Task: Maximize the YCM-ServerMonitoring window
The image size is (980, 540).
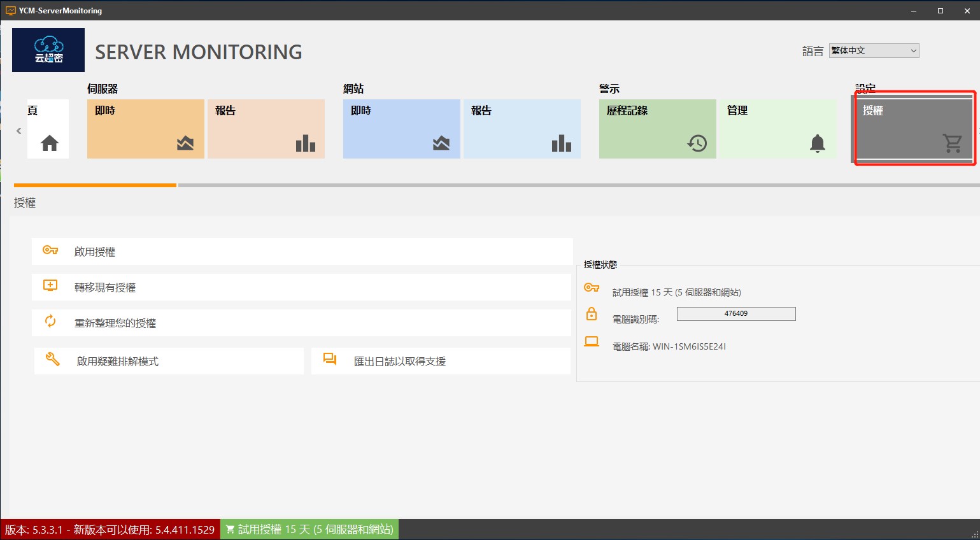Action: (x=941, y=11)
